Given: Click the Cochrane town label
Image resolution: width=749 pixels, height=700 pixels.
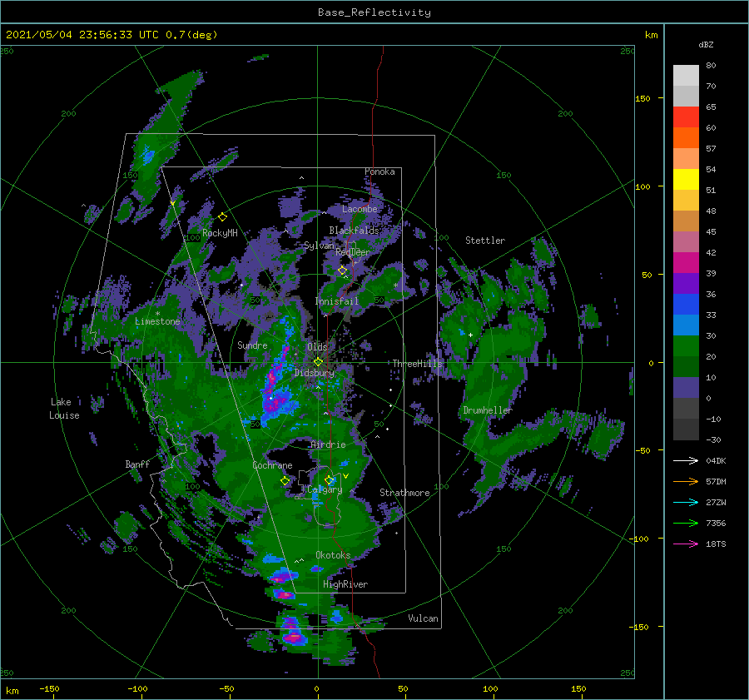Looking at the screenshot, I should pos(272,465).
